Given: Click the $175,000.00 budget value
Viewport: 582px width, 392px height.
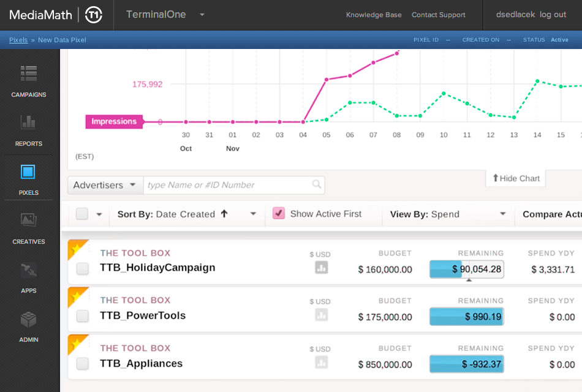Looking at the screenshot, I should (385, 317).
